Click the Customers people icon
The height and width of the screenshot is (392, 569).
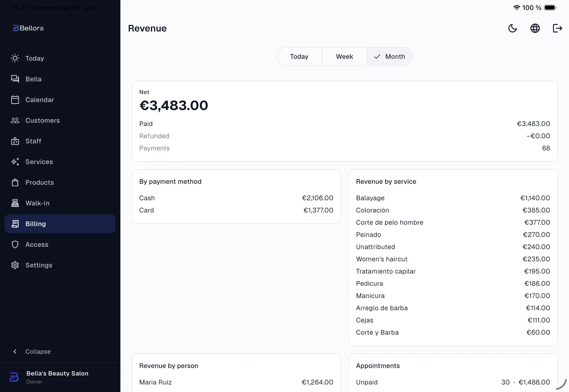15,120
